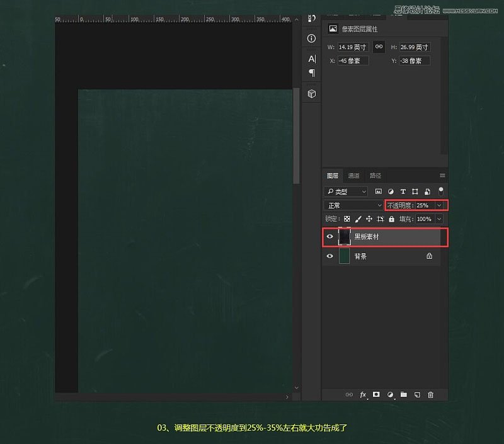Switch to the 通道 tab
The width and height of the screenshot is (504, 444).
click(x=354, y=176)
